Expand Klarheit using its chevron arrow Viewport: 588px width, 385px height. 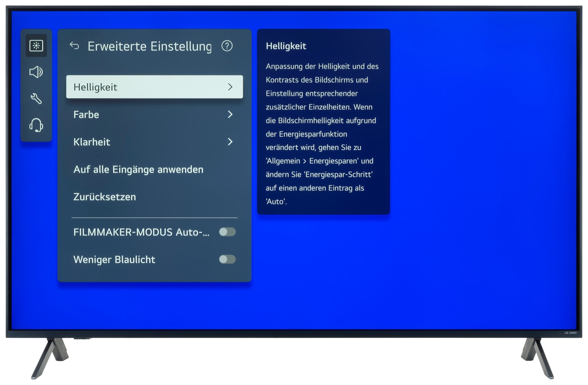point(230,142)
